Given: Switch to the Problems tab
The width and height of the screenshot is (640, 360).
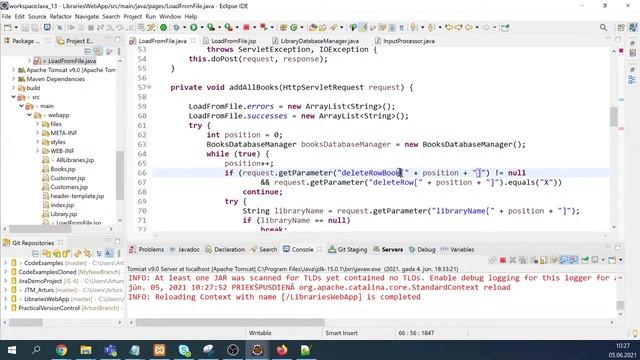Looking at the screenshot, I should (x=147, y=249).
